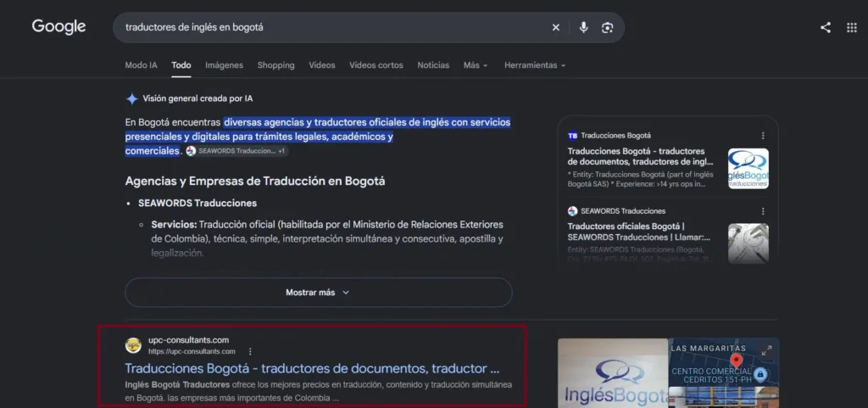Viewport: 868px width, 408px height.
Task: Open the Traducciones Bogotá result title link
Action: tap(312, 369)
